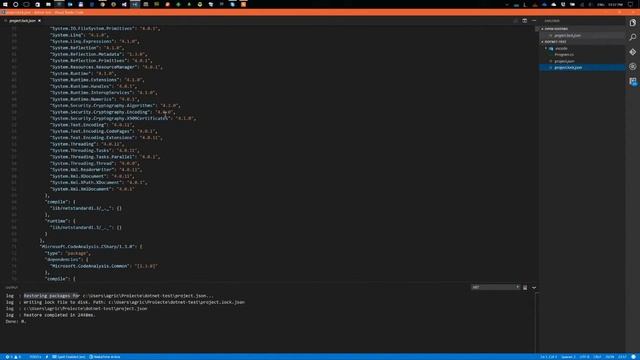Screen dimensions: 640x360
Task: Click the feedback smiley in status bar
Action: [x=633, y=357]
